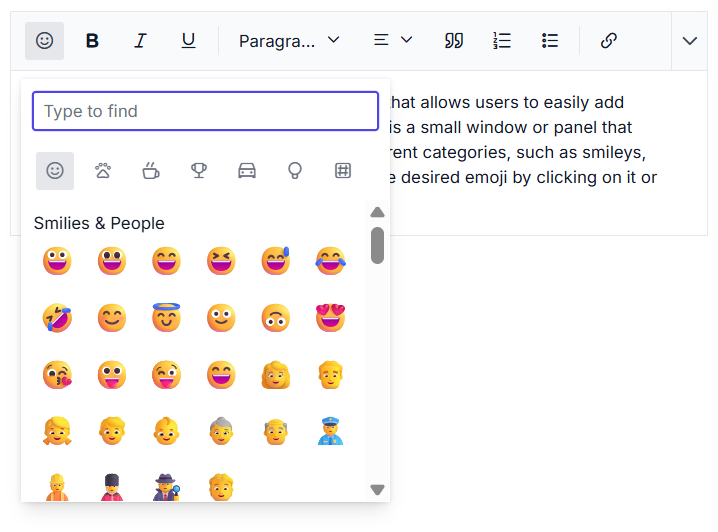Insert a bulleted list
This screenshot has height=532, width=718.
(549, 41)
